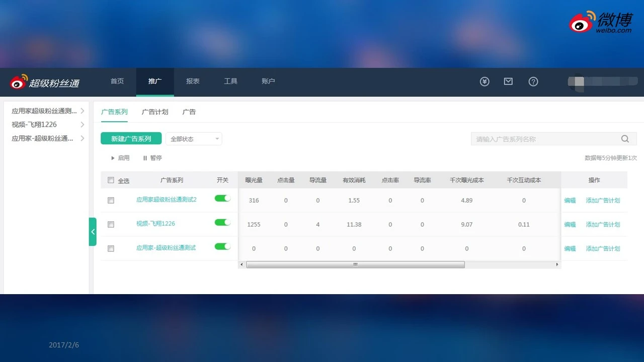
Task: Click the 导流率 column header
Action: 422,180
